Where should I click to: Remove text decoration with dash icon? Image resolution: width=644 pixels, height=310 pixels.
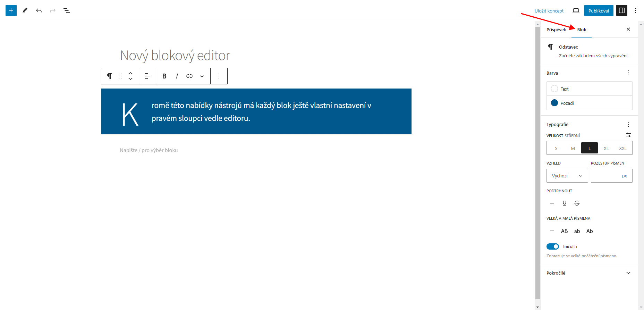click(x=552, y=203)
